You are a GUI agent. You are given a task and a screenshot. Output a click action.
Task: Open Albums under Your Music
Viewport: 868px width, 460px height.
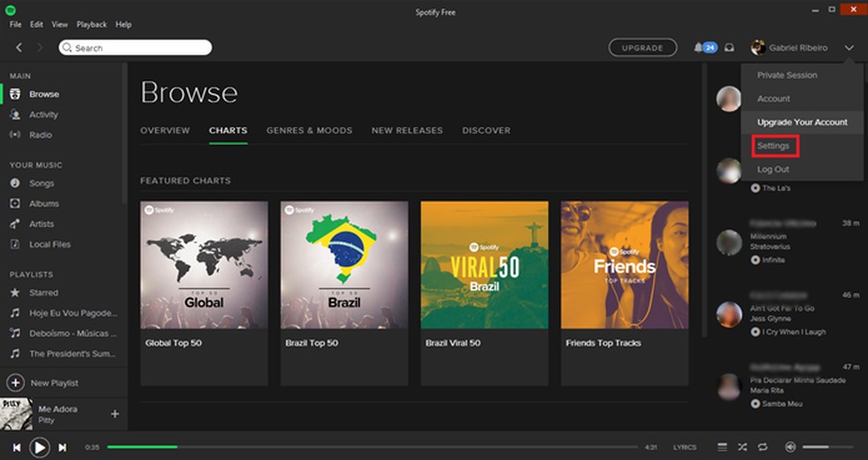pyautogui.click(x=44, y=204)
